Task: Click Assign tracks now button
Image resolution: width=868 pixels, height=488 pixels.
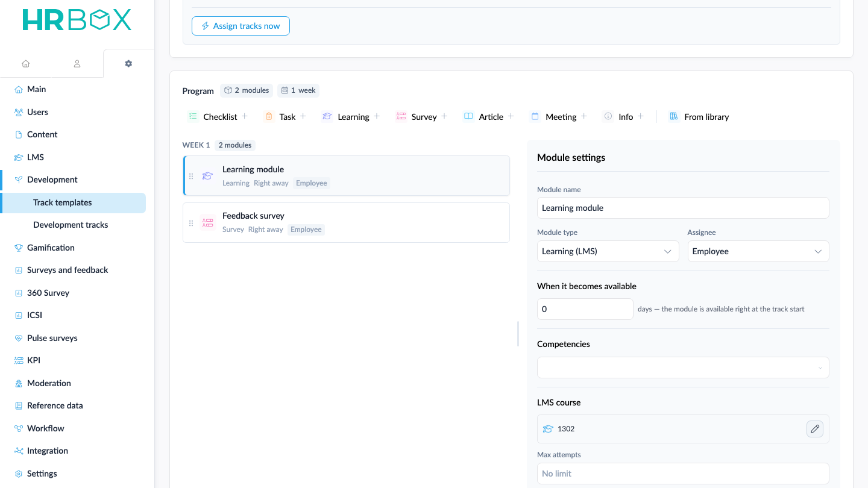Action: pos(241,26)
